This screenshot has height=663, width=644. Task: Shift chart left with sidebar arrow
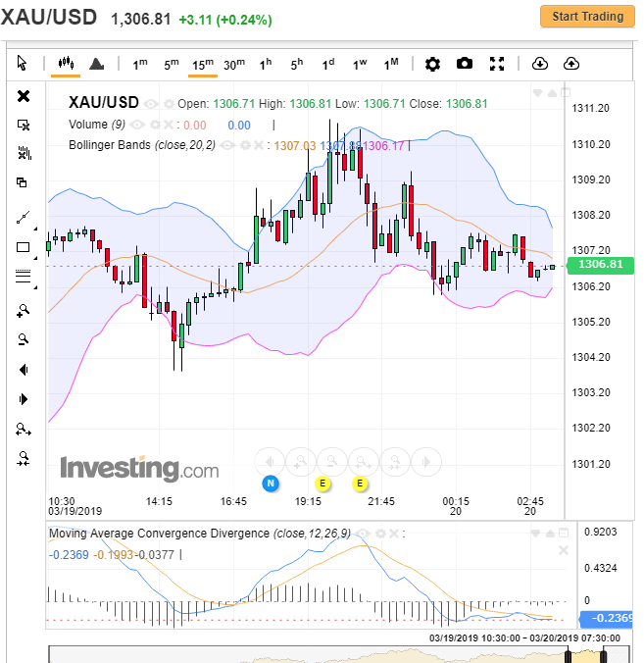pos(24,370)
